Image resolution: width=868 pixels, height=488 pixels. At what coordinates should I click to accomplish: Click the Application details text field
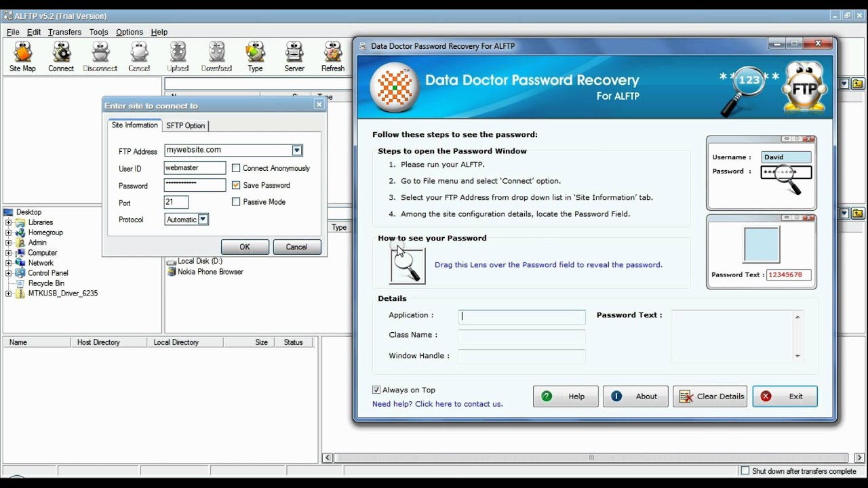point(521,317)
